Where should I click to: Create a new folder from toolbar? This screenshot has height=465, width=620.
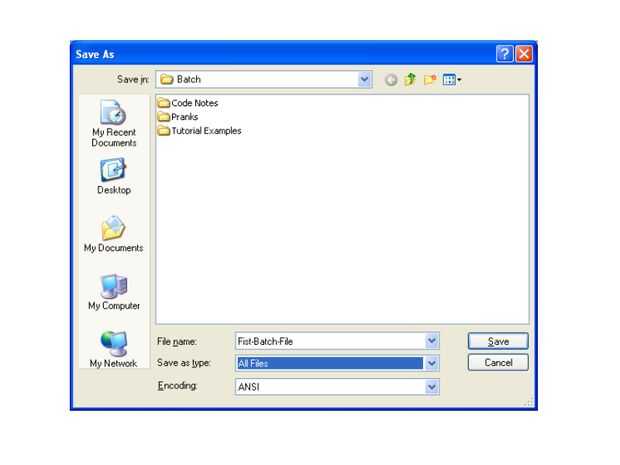coord(430,80)
